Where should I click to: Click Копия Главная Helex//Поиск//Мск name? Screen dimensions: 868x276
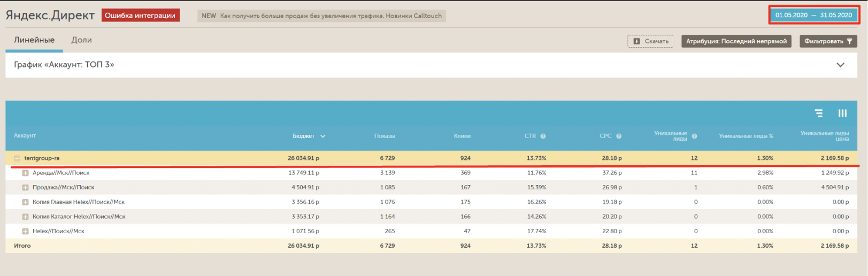coord(79,202)
